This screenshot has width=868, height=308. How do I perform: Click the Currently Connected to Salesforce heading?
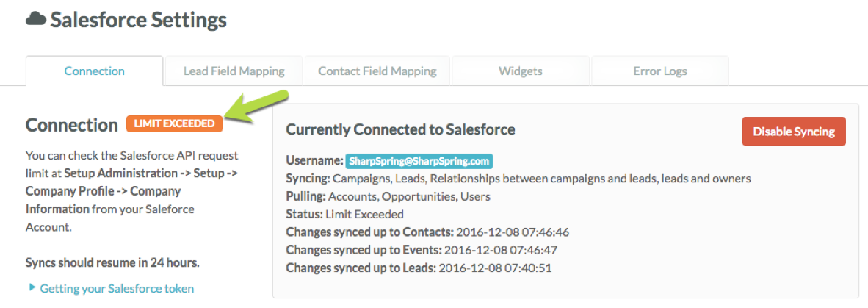400,129
